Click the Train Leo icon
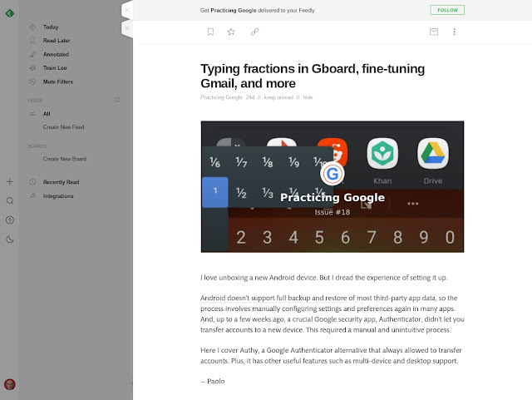This screenshot has width=532, height=400. 32,68
